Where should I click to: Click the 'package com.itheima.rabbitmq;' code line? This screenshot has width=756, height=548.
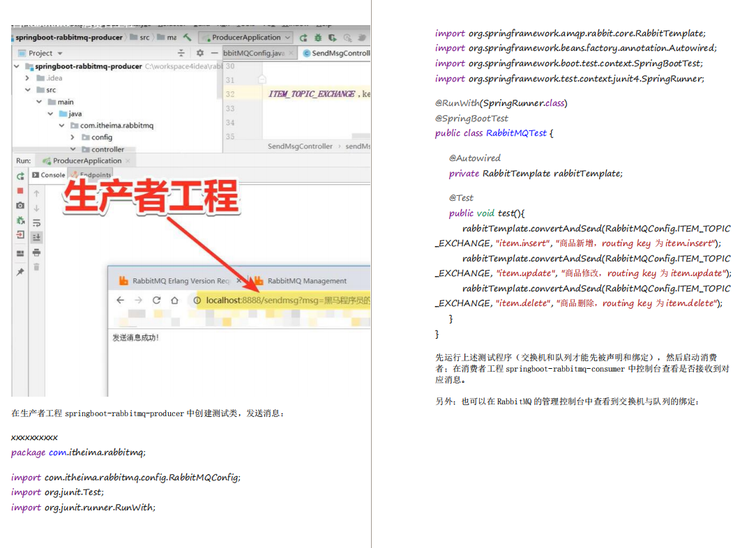(78, 452)
